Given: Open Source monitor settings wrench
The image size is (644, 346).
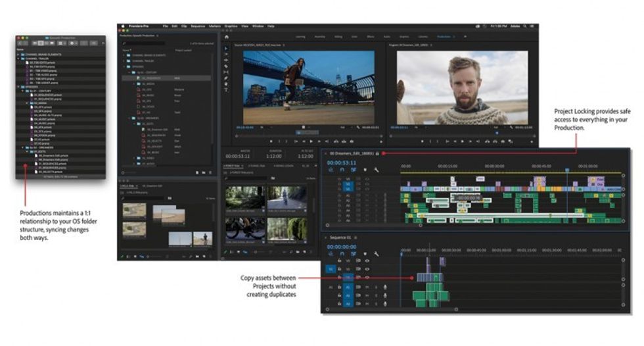Looking at the screenshot, I should point(359,128).
